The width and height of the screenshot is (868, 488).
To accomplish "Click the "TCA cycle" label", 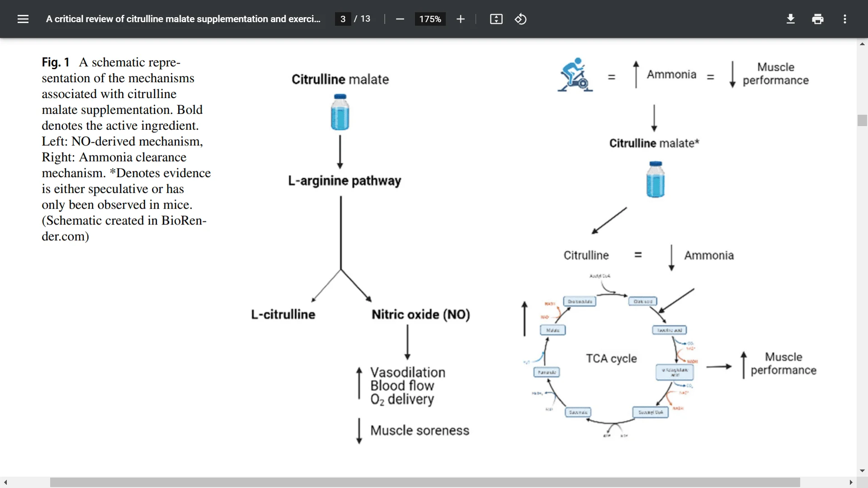I will click(x=611, y=359).
